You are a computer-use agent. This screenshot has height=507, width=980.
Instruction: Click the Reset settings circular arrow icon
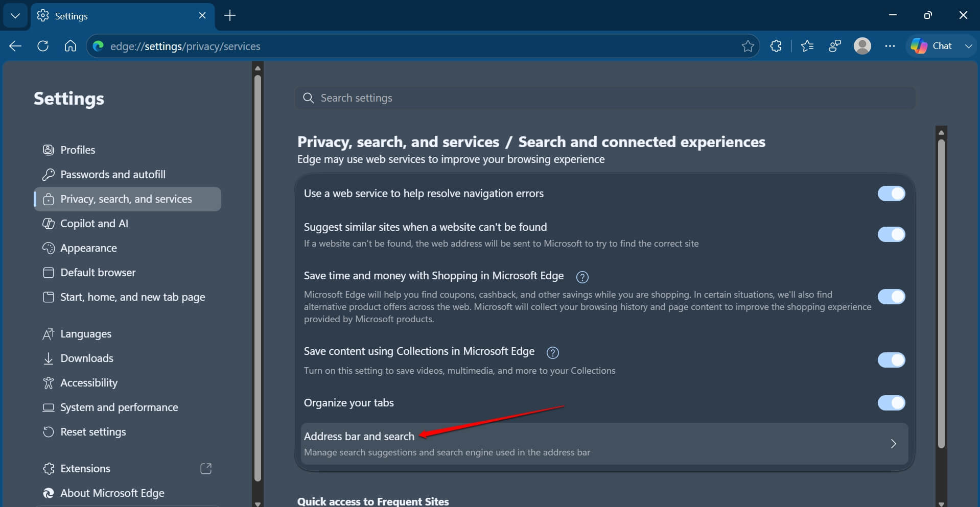[x=49, y=432]
